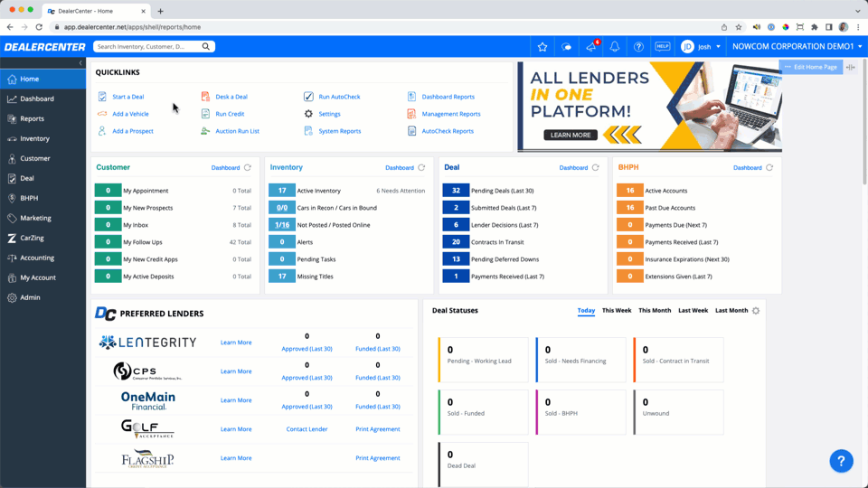The width and height of the screenshot is (868, 488).
Task: Click Learn More for Lentegrity
Action: tap(236, 343)
